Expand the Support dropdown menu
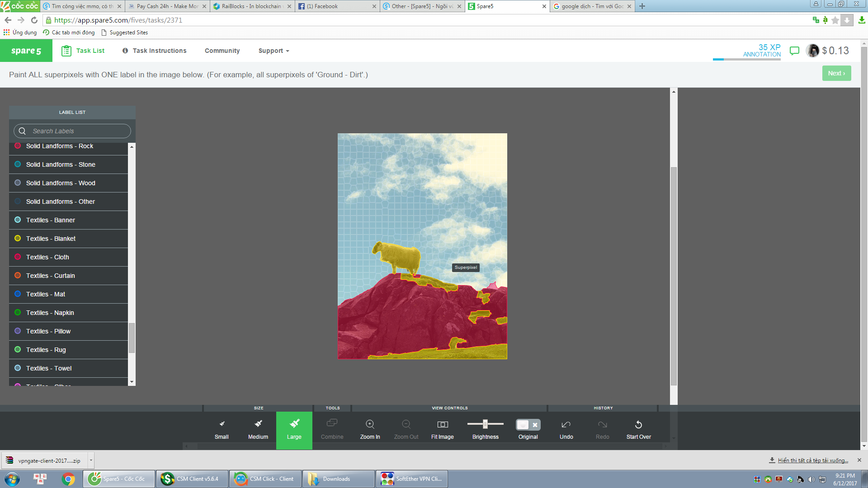The image size is (868, 488). [274, 51]
